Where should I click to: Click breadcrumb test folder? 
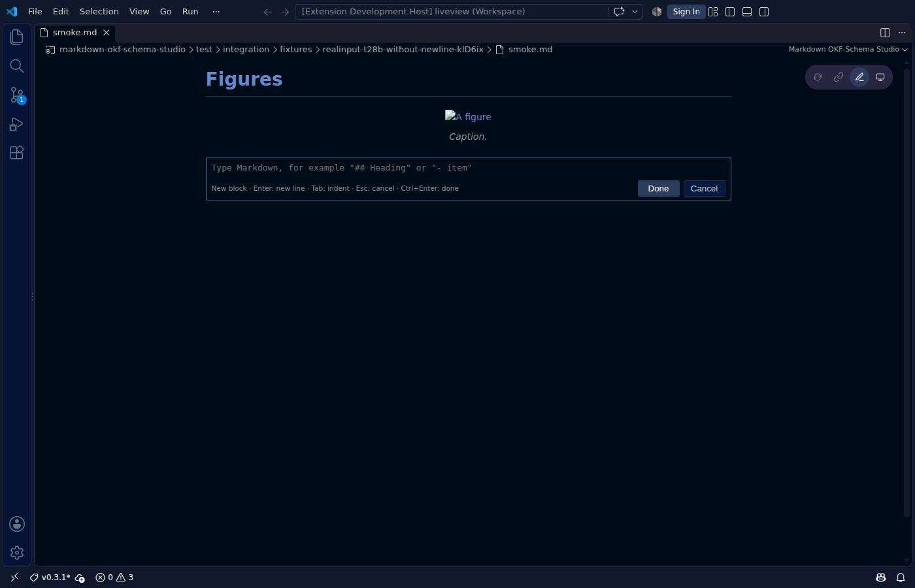click(204, 50)
